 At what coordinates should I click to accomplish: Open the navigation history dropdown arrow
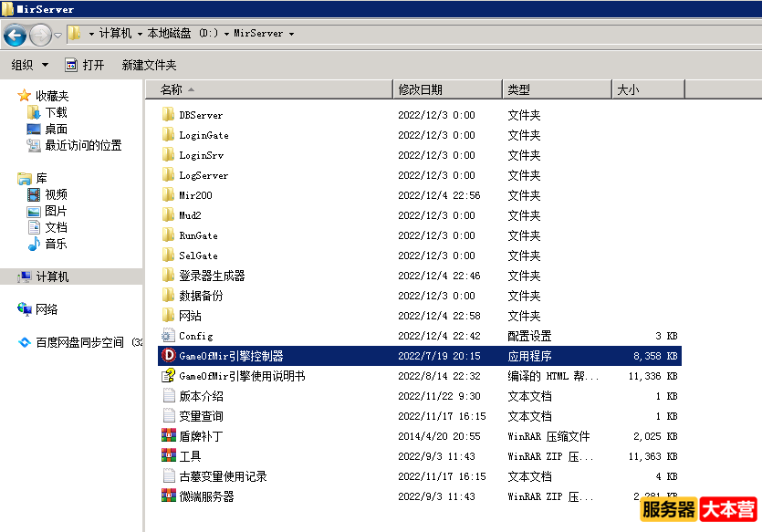[58, 36]
